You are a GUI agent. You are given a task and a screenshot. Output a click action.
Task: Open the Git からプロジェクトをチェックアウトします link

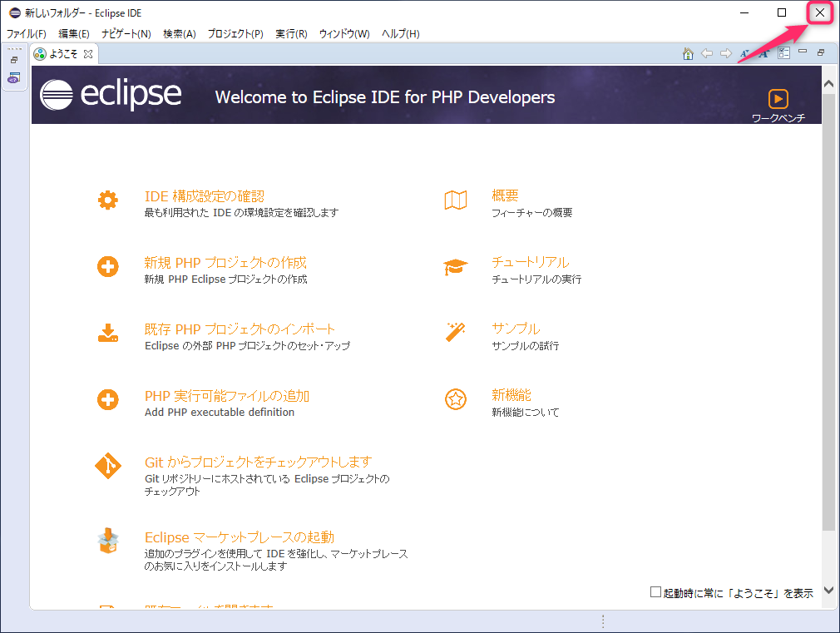(258, 462)
